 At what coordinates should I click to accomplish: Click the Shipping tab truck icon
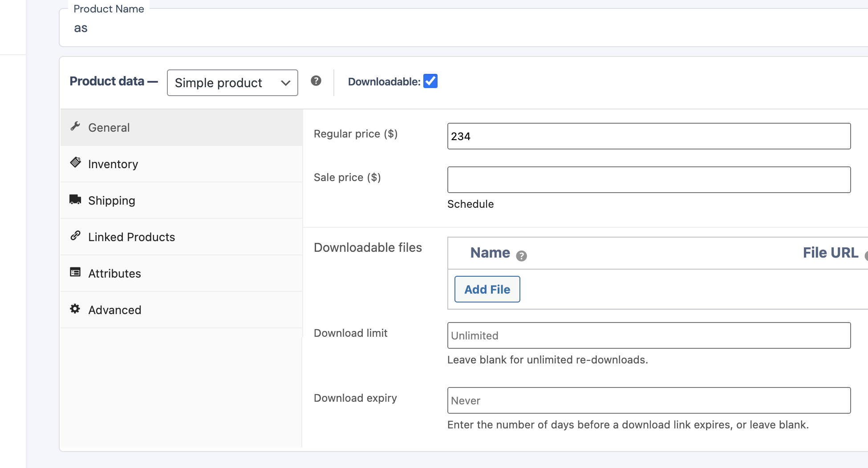(75, 199)
